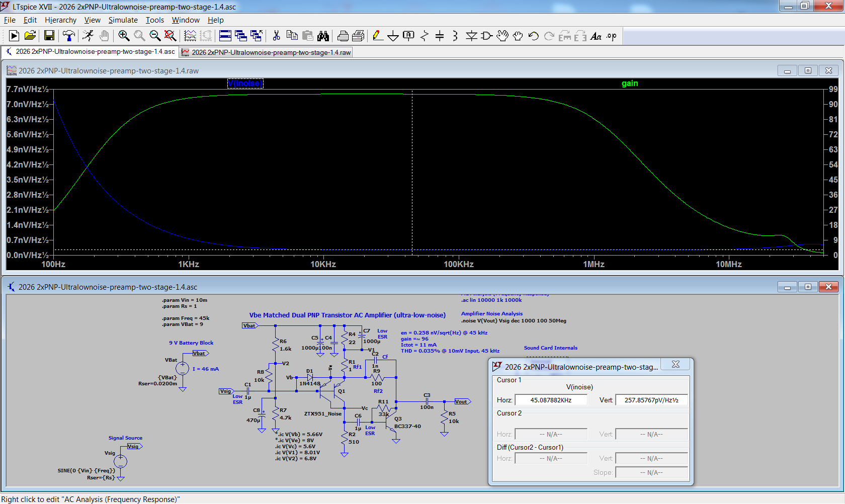Open the Hierarchy menu
This screenshot has width=845, height=504.
(x=60, y=20)
